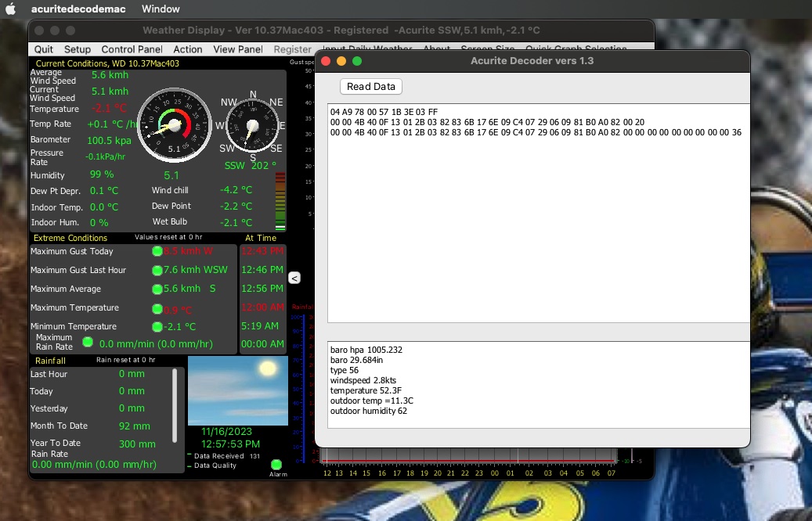The height and width of the screenshot is (521, 812).
Task: Click the Data Received label
Action: [218, 456]
